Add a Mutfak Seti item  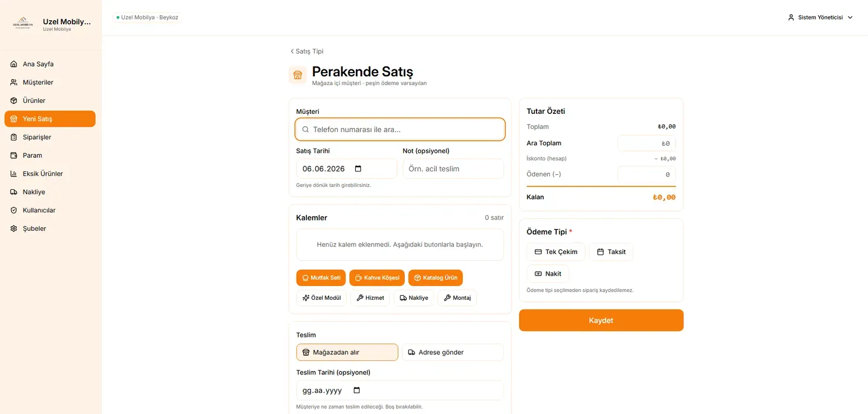tap(321, 277)
